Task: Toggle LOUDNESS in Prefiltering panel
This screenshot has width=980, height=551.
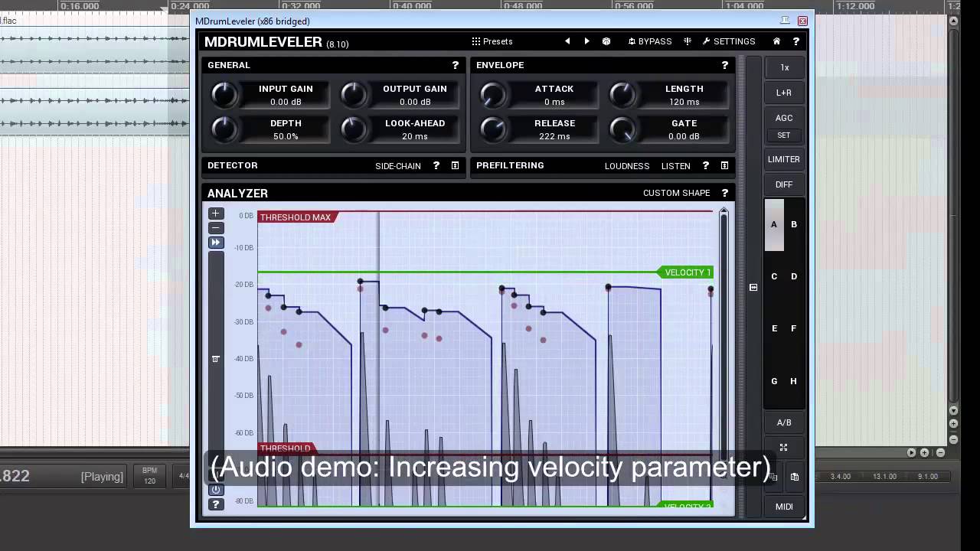Action: (x=627, y=166)
